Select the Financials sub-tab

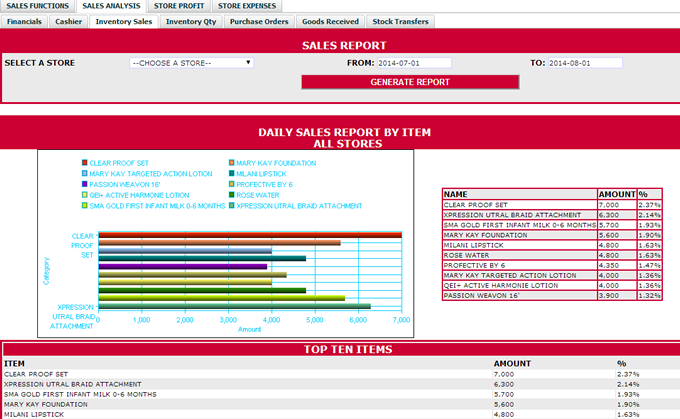tap(24, 22)
